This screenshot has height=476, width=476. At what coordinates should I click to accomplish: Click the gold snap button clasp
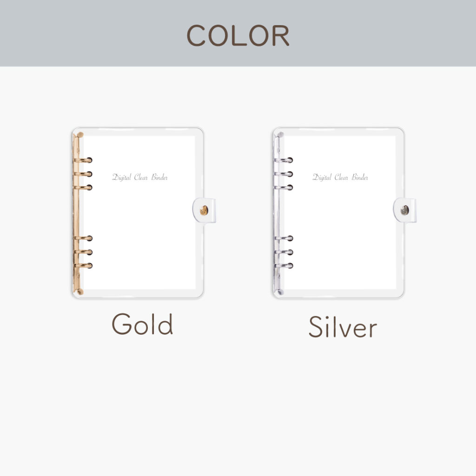(204, 211)
